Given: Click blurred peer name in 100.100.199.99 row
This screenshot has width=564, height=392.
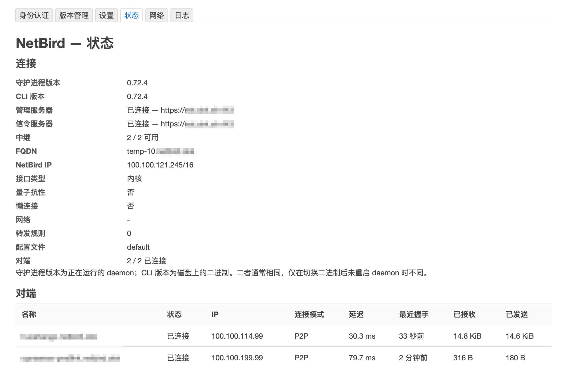Looking at the screenshot, I should (70, 358).
